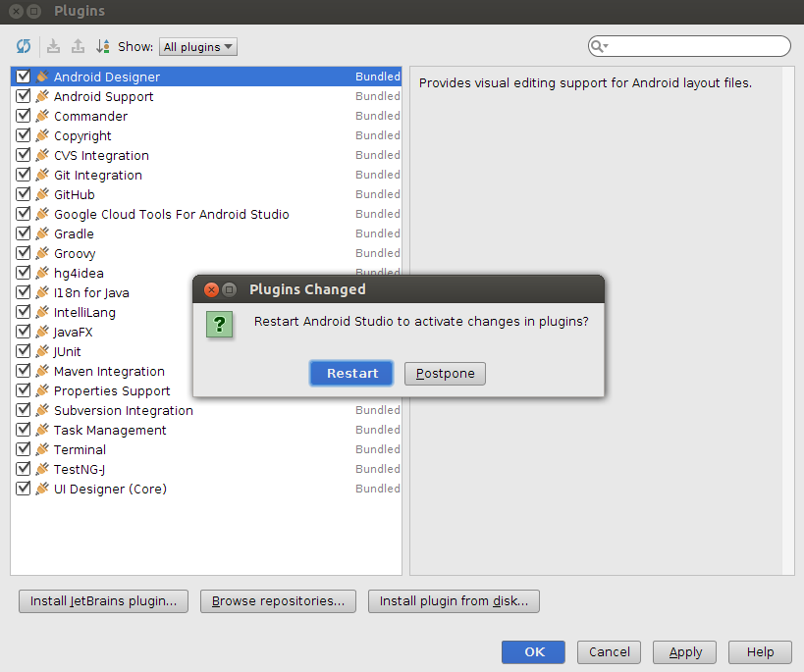This screenshot has width=804, height=672.
Task: Click the Git Integration plugin icon
Action: coord(42,175)
